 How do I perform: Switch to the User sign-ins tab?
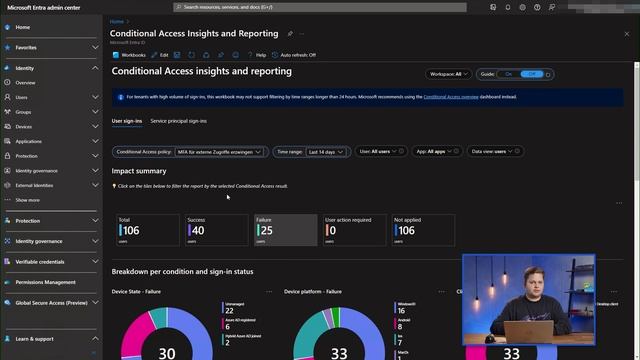pos(127,121)
